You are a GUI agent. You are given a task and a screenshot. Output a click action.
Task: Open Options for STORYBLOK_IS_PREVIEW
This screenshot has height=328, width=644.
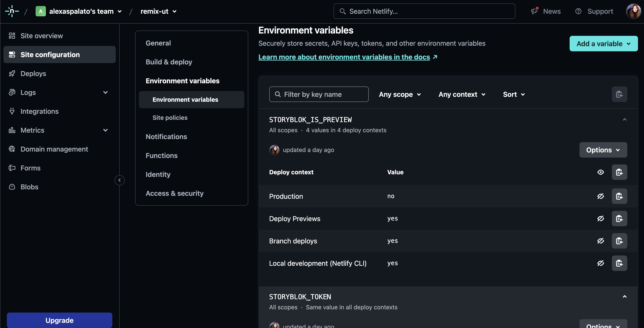[603, 150]
